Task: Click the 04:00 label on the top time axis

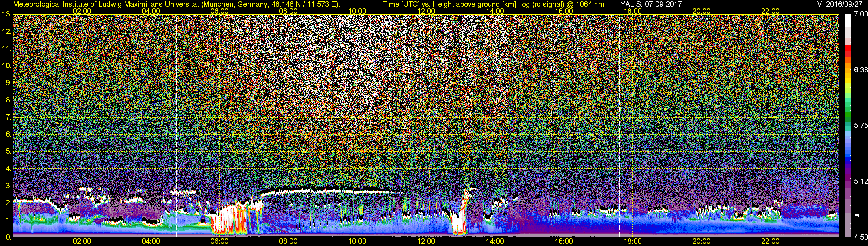Action: coord(151,11)
